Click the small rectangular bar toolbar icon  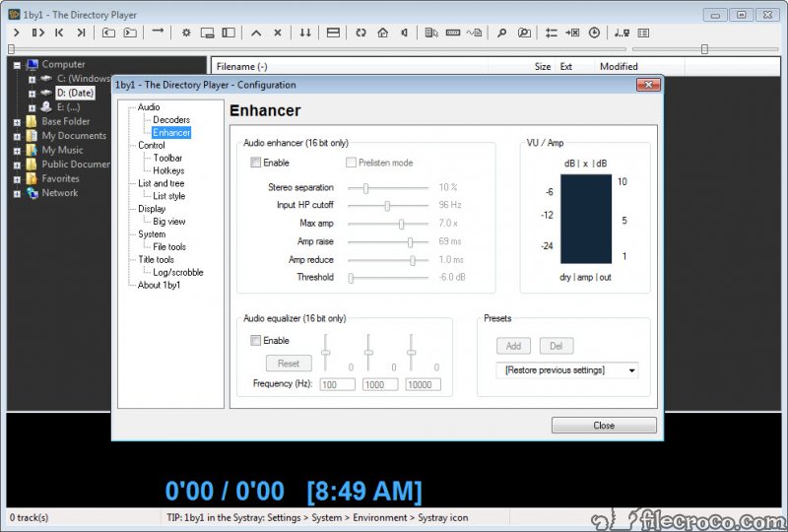(x=453, y=33)
